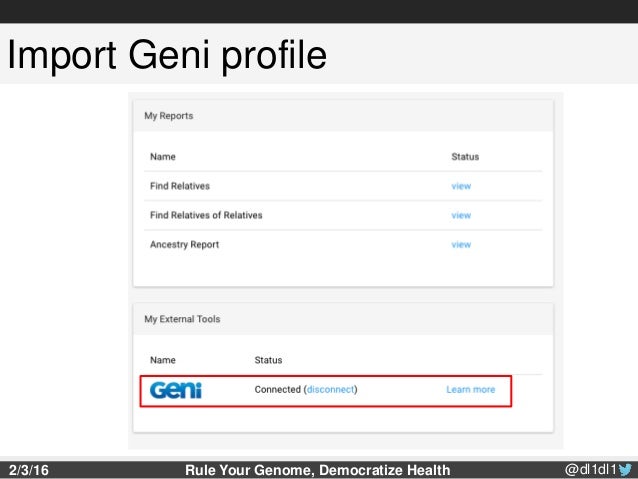Click the 'Connected' status text
The height and width of the screenshot is (479, 638).
pos(277,389)
